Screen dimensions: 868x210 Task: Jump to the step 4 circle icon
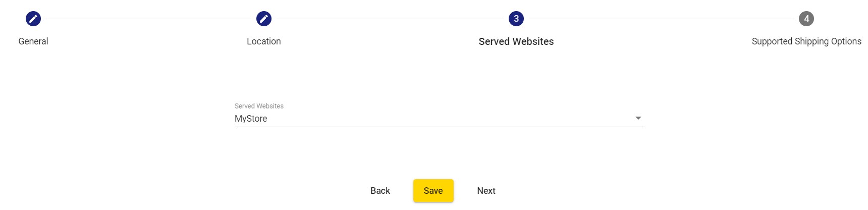coord(806,19)
